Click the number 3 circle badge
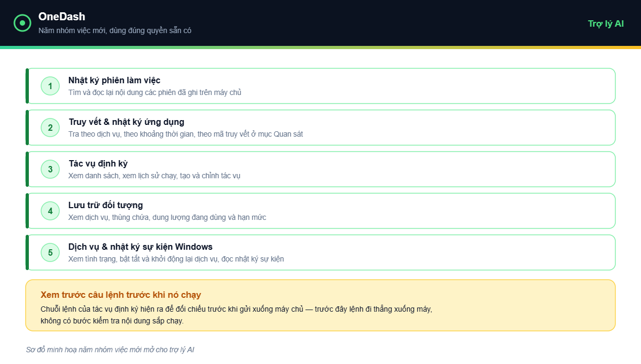This screenshot has width=641, height=364. 50,169
